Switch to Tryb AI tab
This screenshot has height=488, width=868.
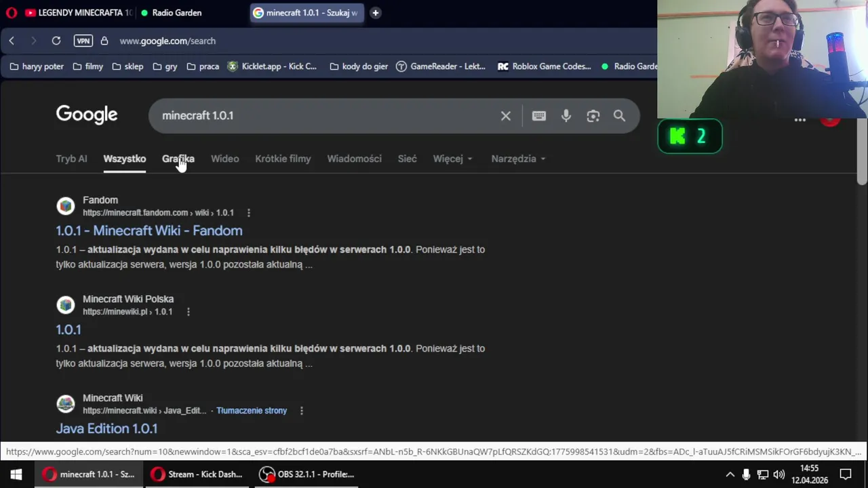tap(71, 159)
